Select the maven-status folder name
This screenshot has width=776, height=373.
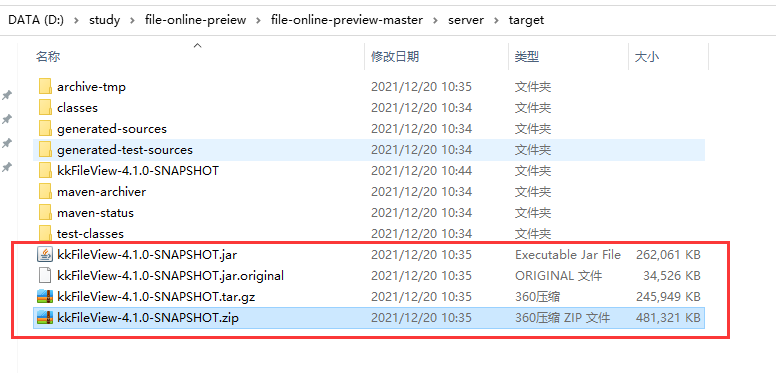(96, 213)
